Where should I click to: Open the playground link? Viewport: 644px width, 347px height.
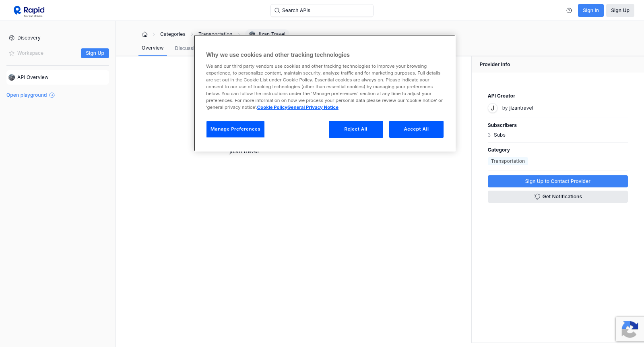(31, 95)
